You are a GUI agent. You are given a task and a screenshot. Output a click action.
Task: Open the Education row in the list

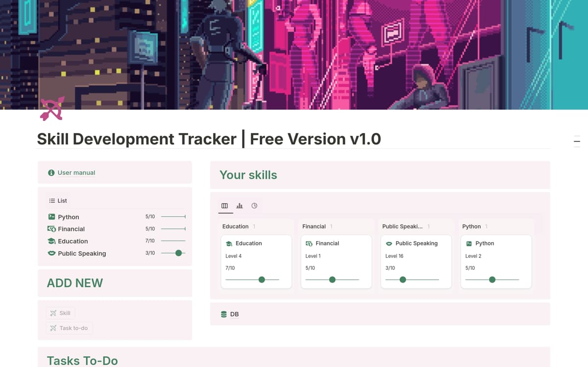pos(116,241)
